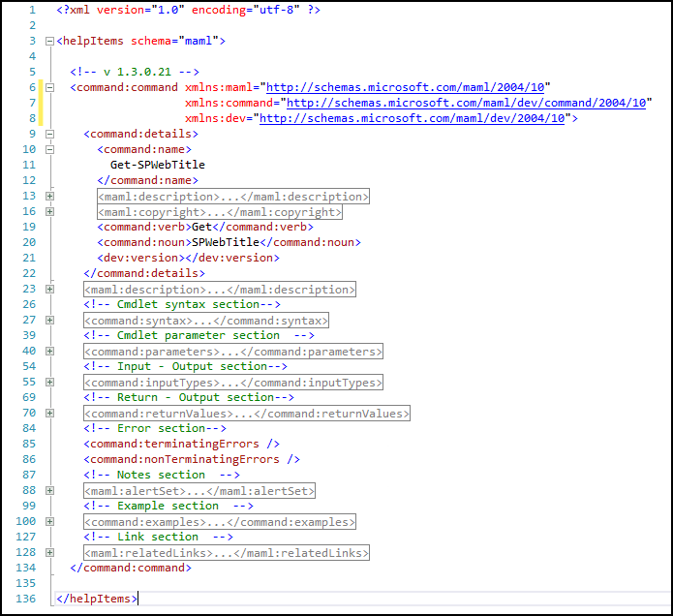Click the 'Input - Output section' comment

tap(185, 366)
